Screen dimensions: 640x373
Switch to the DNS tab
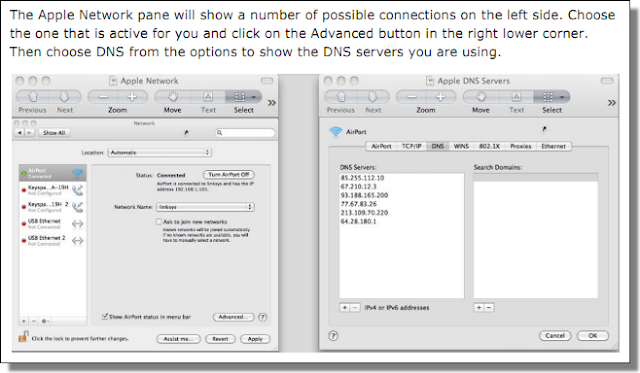[438, 146]
